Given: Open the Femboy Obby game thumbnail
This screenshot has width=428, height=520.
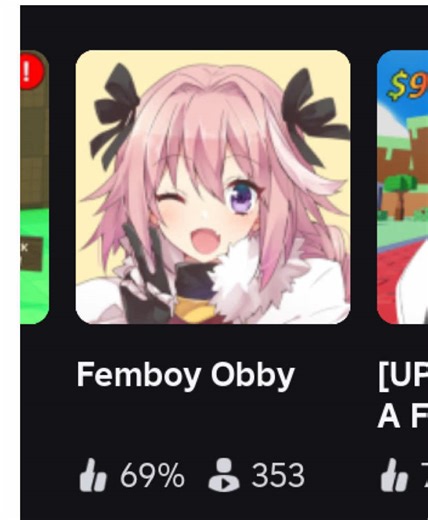Looking at the screenshot, I should click(x=213, y=187).
